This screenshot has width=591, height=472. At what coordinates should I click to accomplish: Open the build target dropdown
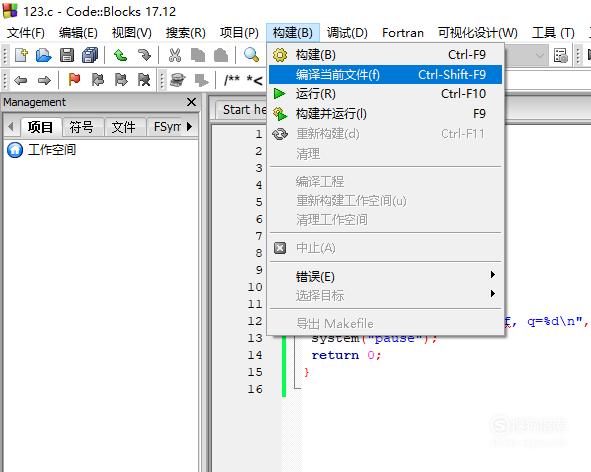tap(540, 55)
